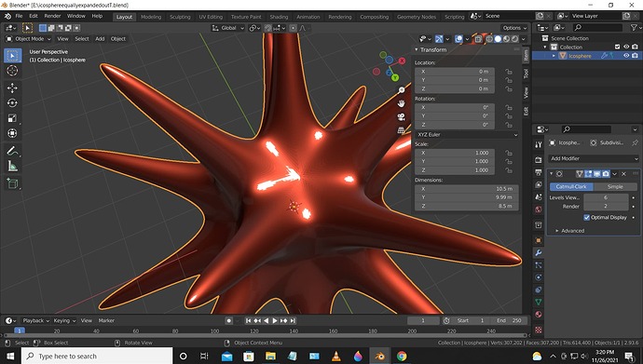Select the Transform tool

coord(12,133)
